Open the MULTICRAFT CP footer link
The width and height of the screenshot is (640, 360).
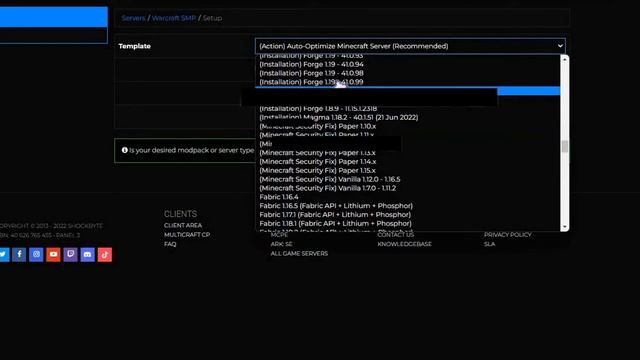[x=187, y=235]
